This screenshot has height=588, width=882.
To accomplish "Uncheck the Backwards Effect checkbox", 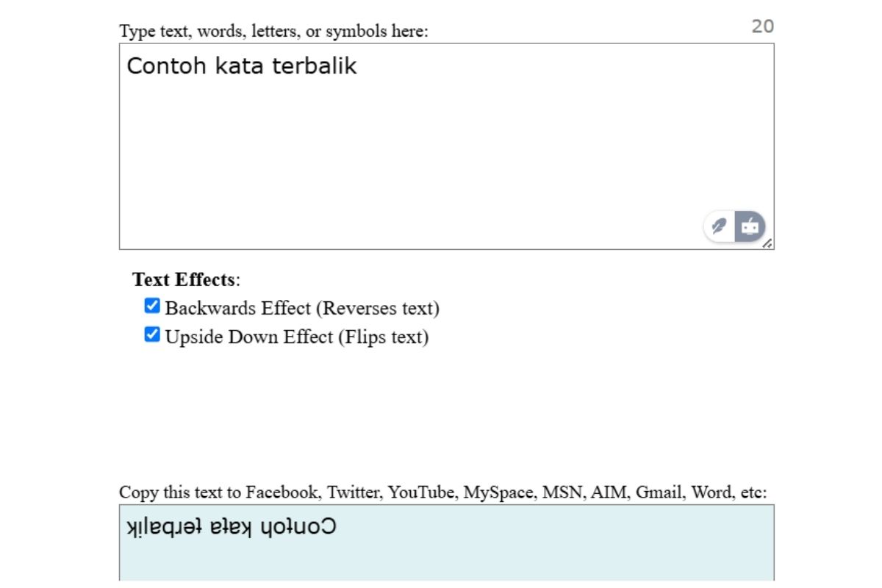I will (152, 306).
